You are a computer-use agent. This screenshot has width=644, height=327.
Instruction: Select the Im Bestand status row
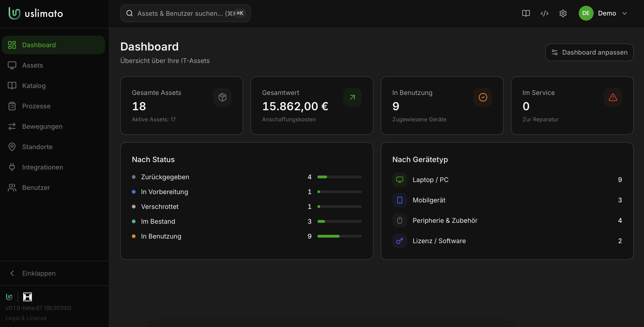247,221
